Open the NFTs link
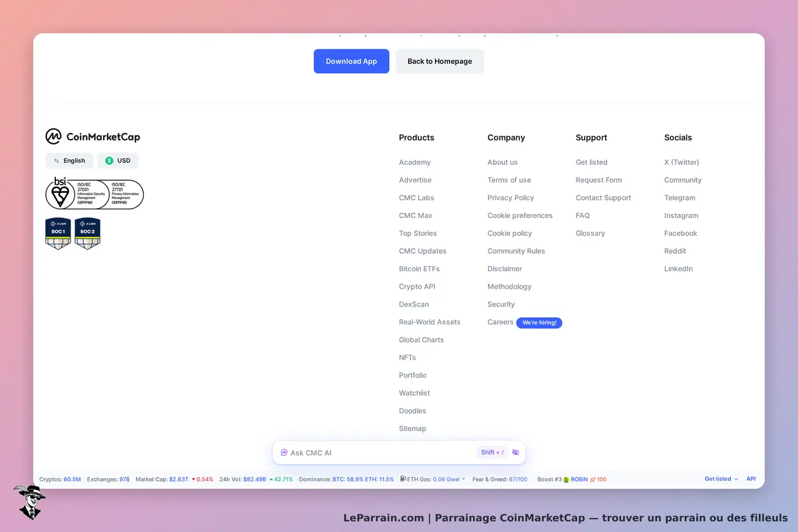Viewport: 798px width, 532px height. coord(408,357)
